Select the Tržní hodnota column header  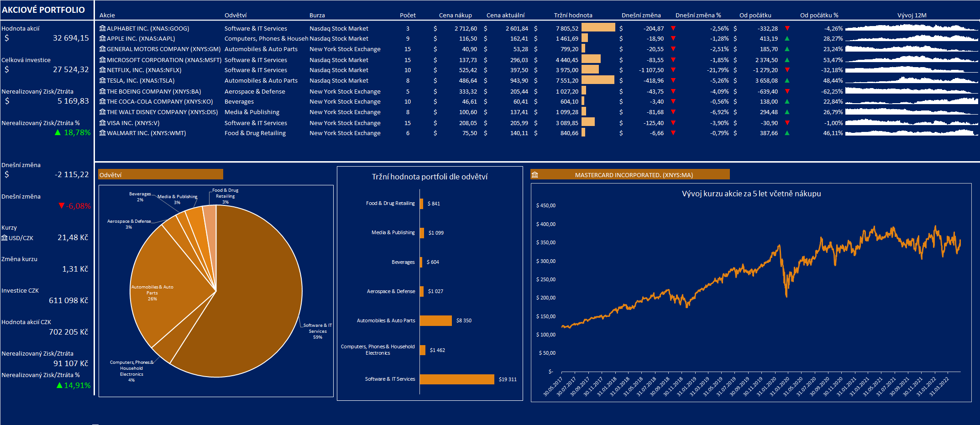point(573,15)
